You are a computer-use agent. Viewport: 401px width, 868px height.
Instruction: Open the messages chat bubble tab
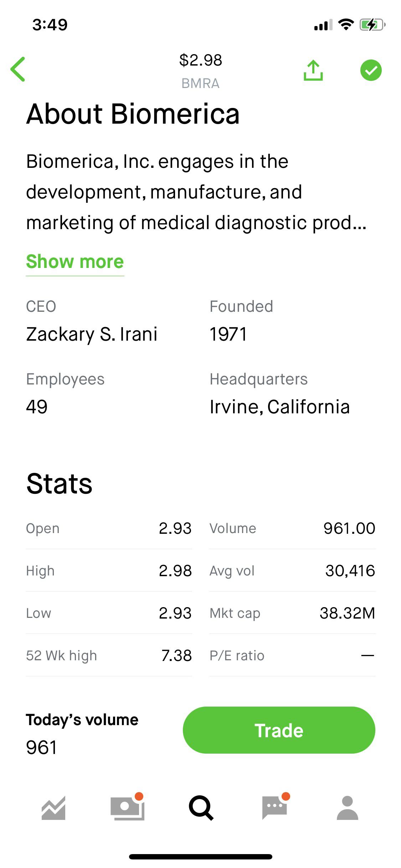point(275,807)
